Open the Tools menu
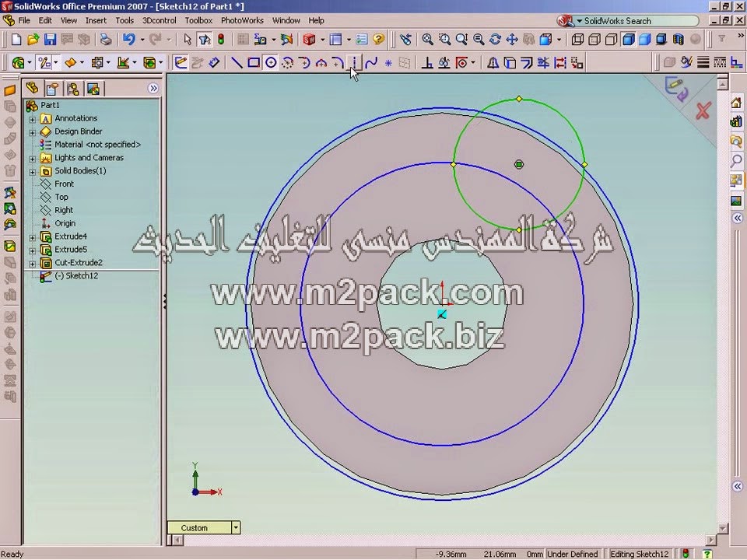747x560 pixels. click(124, 20)
